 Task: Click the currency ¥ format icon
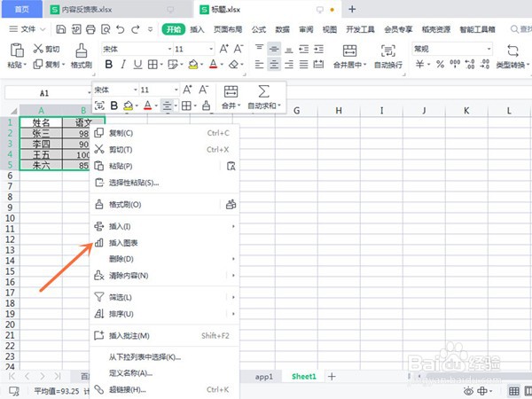(x=420, y=64)
